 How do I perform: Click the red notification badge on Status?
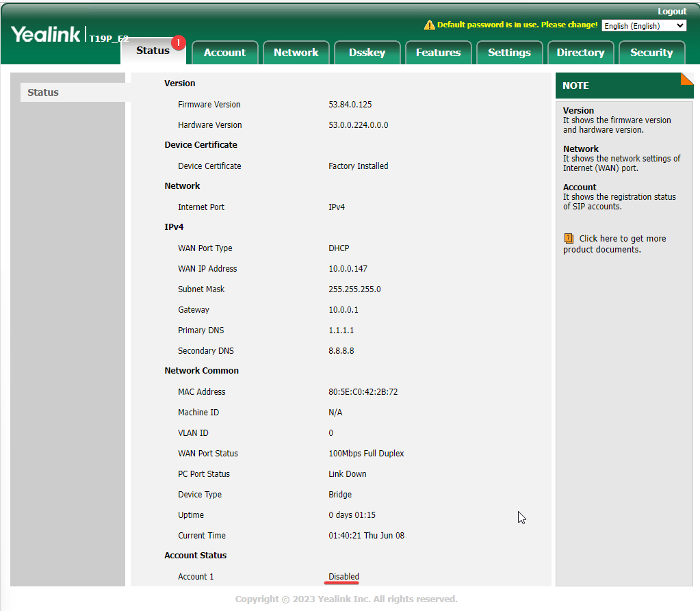178,42
